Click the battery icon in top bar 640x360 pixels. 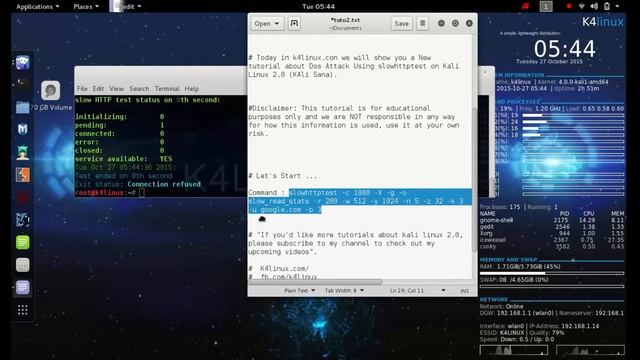point(607,6)
